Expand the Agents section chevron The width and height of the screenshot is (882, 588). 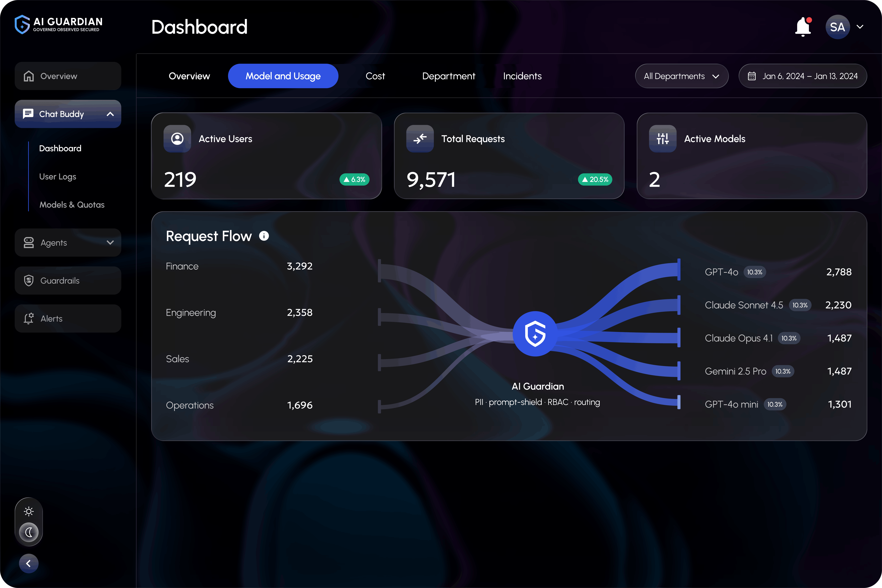point(110,243)
